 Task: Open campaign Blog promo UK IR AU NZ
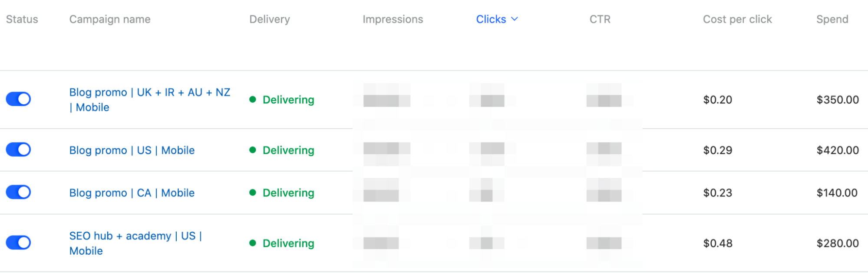149,100
